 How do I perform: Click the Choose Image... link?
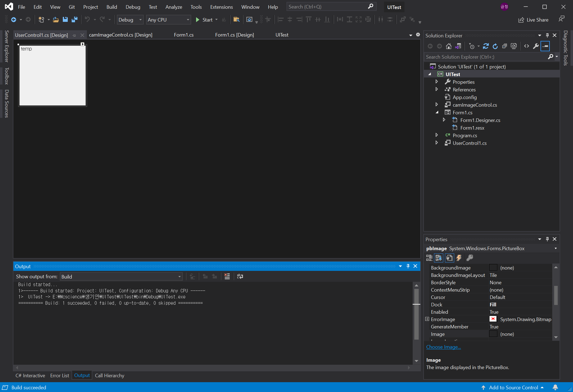(x=443, y=347)
